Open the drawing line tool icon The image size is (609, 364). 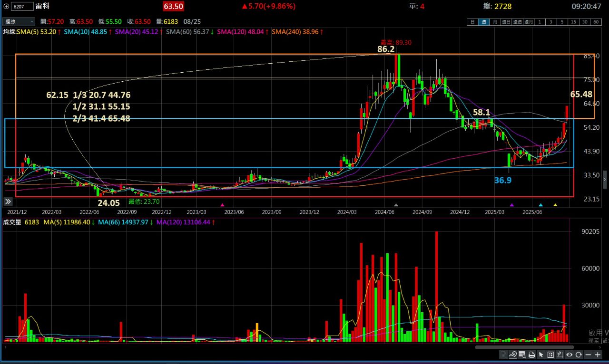(x=513, y=355)
